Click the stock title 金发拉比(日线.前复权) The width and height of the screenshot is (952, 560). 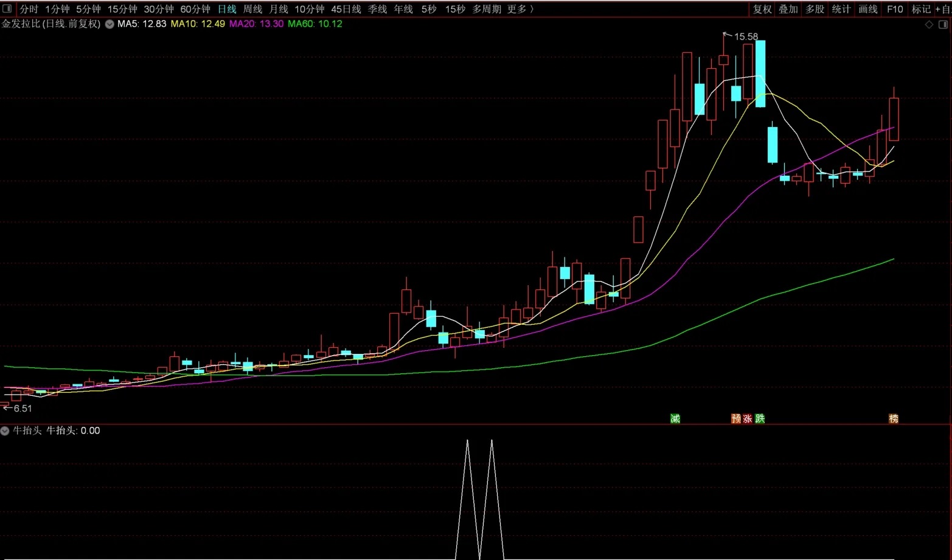51,24
